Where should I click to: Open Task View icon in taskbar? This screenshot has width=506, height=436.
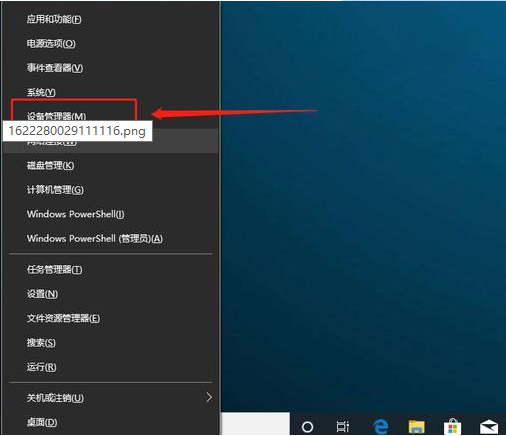click(343, 426)
